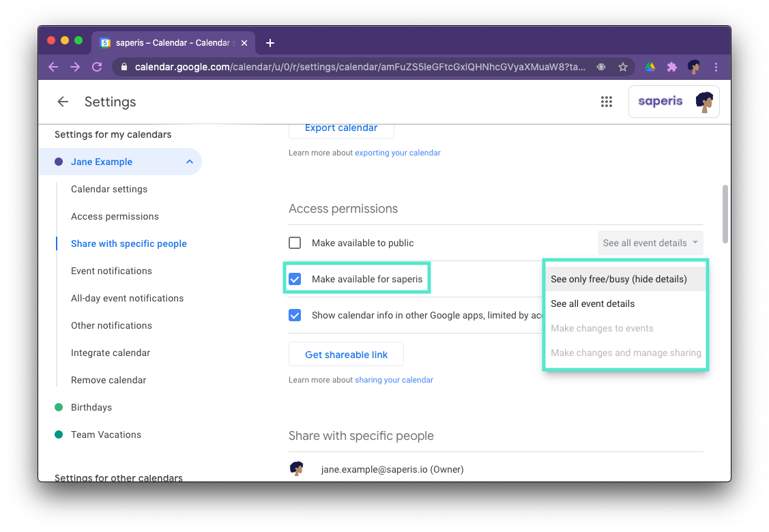
Task: Click the Settings for other calendars heading
Action: tap(118, 477)
